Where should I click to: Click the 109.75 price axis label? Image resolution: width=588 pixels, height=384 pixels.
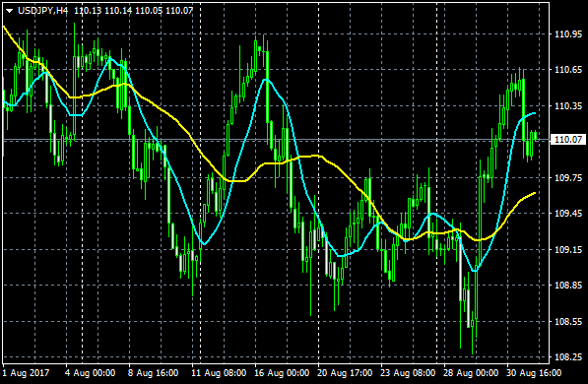pyautogui.click(x=568, y=178)
